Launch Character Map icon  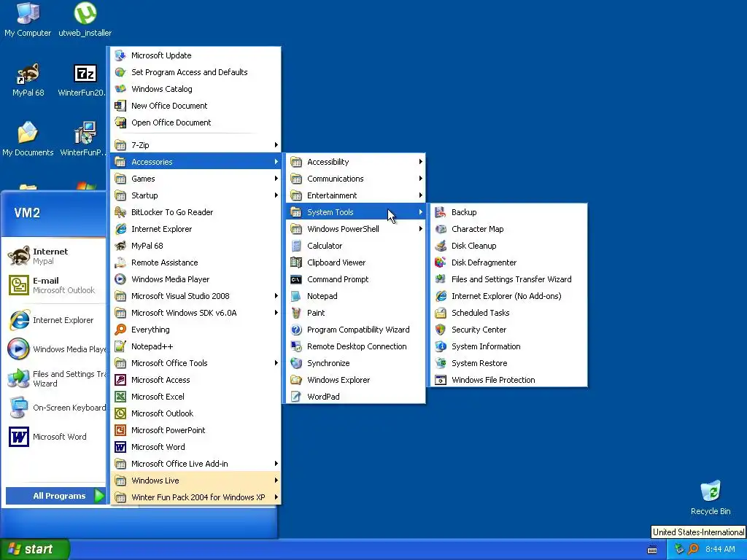[441, 228]
